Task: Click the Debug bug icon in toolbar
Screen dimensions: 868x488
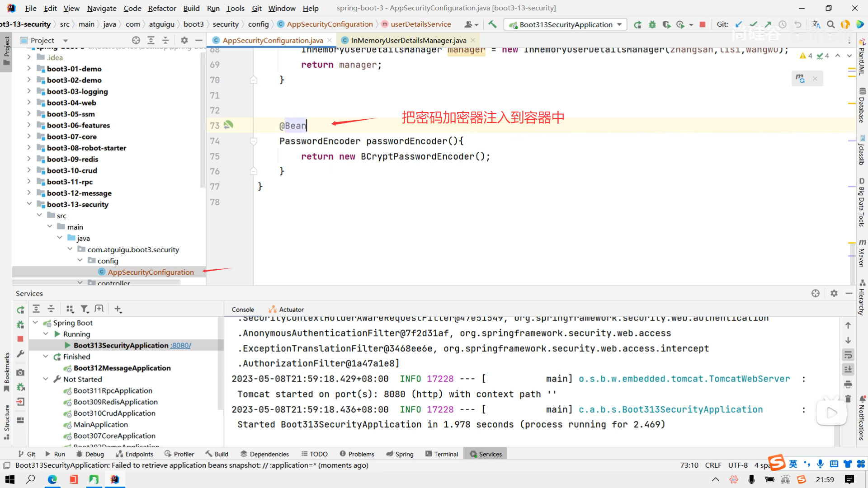Action: (652, 24)
